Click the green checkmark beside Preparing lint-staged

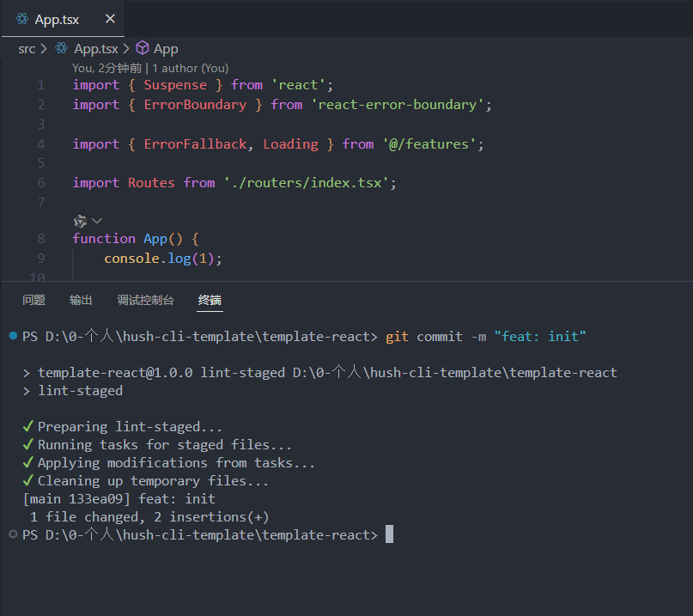pos(27,426)
